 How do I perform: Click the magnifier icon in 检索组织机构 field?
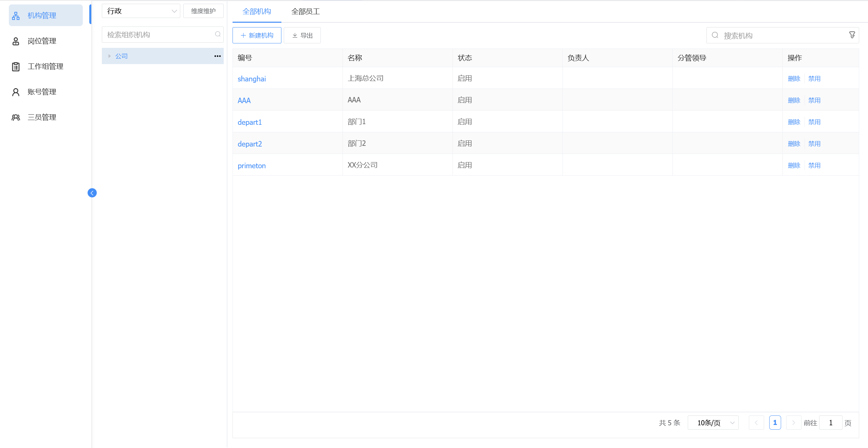pos(218,34)
